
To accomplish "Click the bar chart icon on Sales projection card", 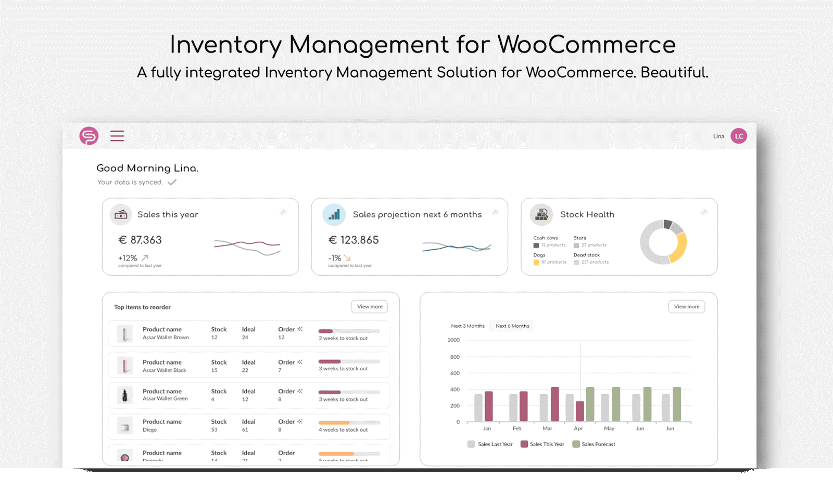I will point(334,214).
